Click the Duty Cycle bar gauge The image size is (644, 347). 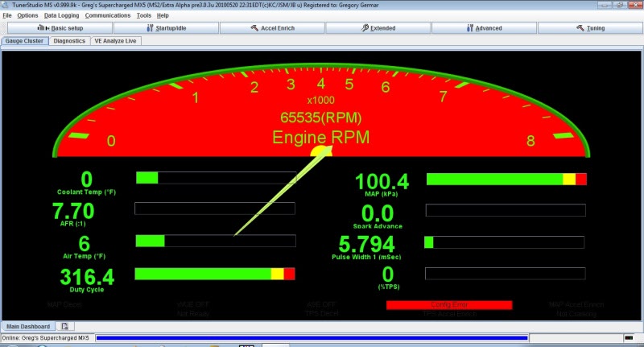pyautogui.click(x=215, y=274)
